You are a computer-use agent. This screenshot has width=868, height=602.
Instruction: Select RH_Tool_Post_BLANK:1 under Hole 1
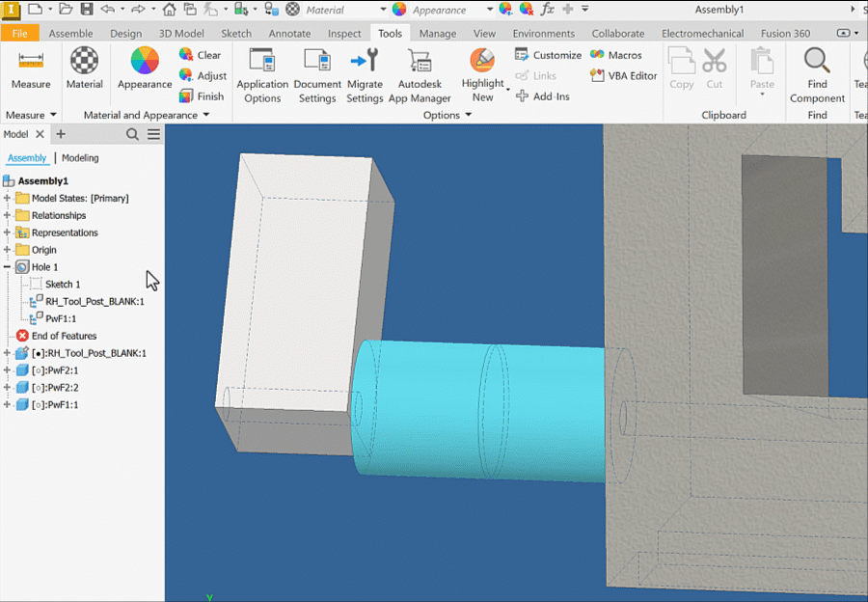click(95, 301)
